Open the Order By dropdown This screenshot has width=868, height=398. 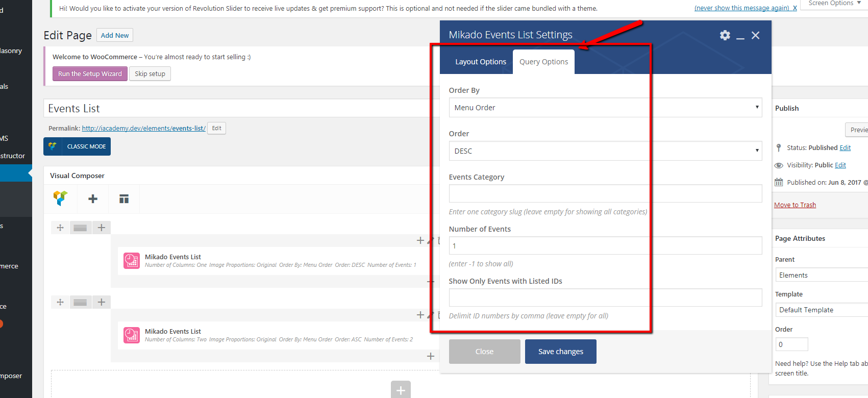pos(605,108)
